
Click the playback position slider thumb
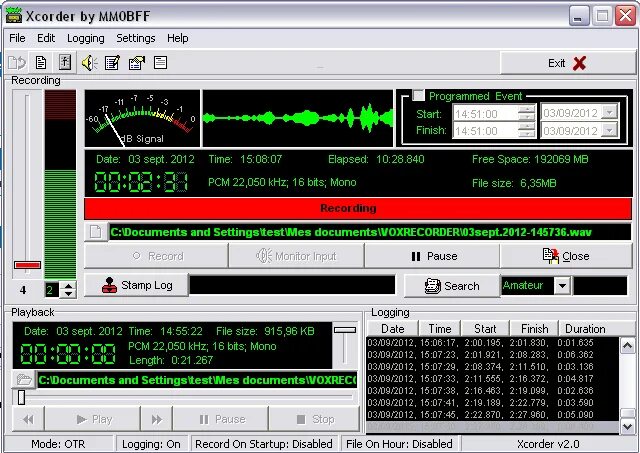21,397
